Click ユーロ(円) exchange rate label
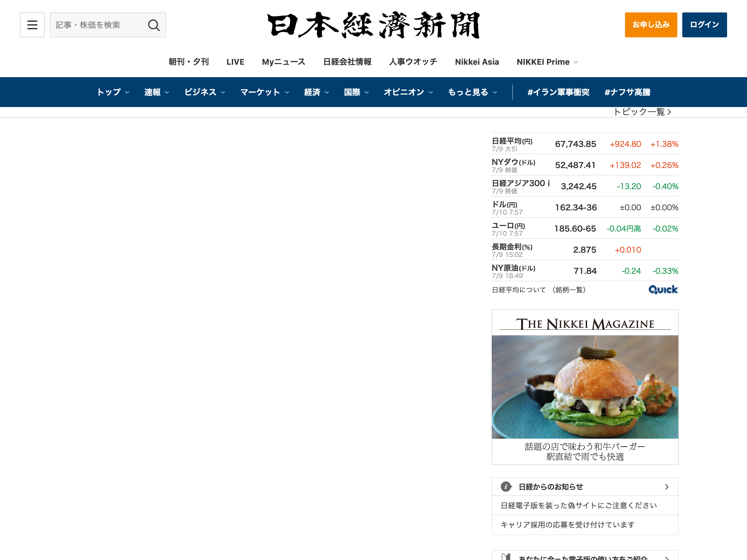 point(508,226)
